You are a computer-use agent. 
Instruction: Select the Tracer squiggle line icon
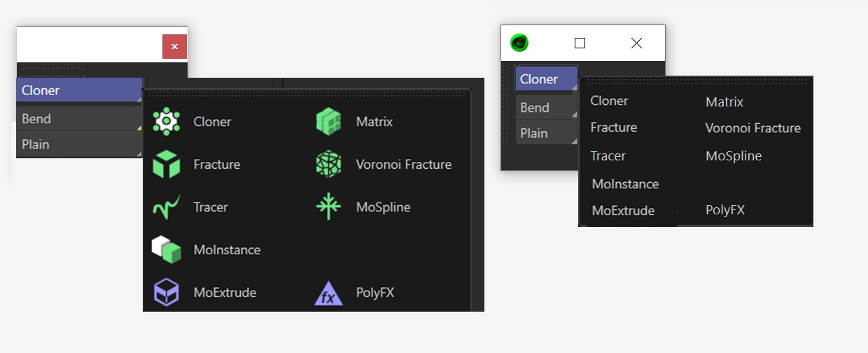point(167,207)
